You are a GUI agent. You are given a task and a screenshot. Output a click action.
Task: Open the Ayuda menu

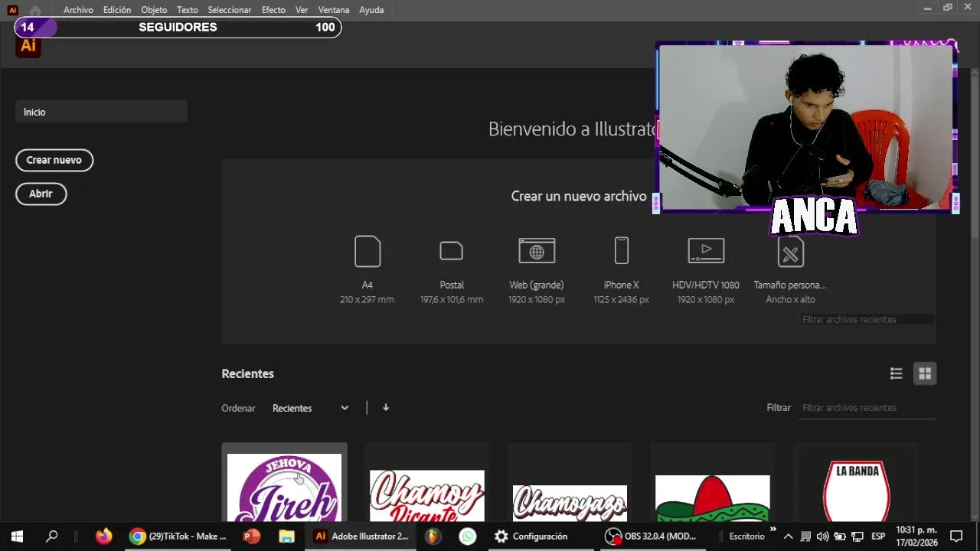point(371,10)
